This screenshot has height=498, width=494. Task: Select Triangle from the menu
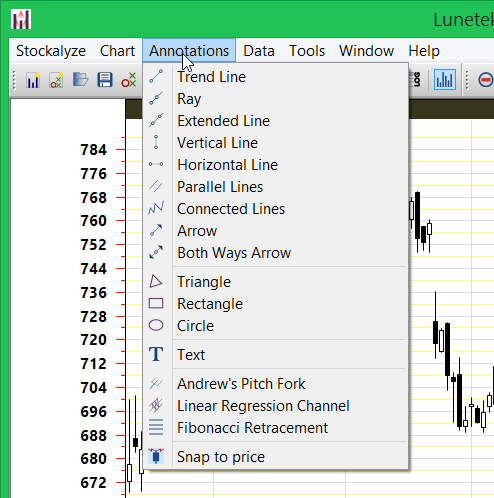tap(275, 282)
